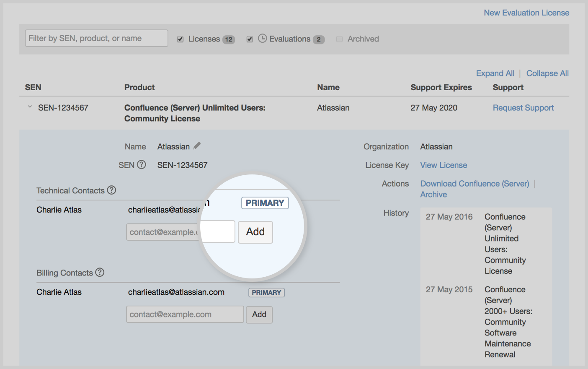The width and height of the screenshot is (588, 369).
Task: Click the help icon beside SEN label
Action: pyautogui.click(x=142, y=164)
